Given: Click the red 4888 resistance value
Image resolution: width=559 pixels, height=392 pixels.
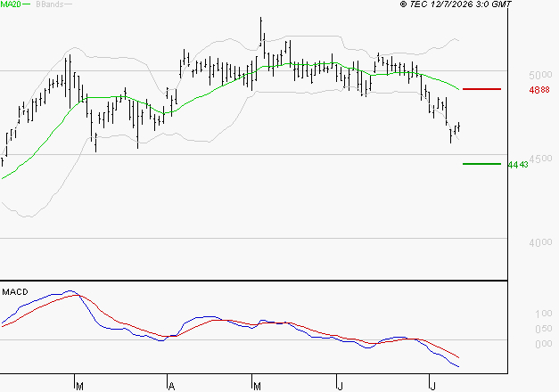Looking at the screenshot, I should [x=539, y=90].
